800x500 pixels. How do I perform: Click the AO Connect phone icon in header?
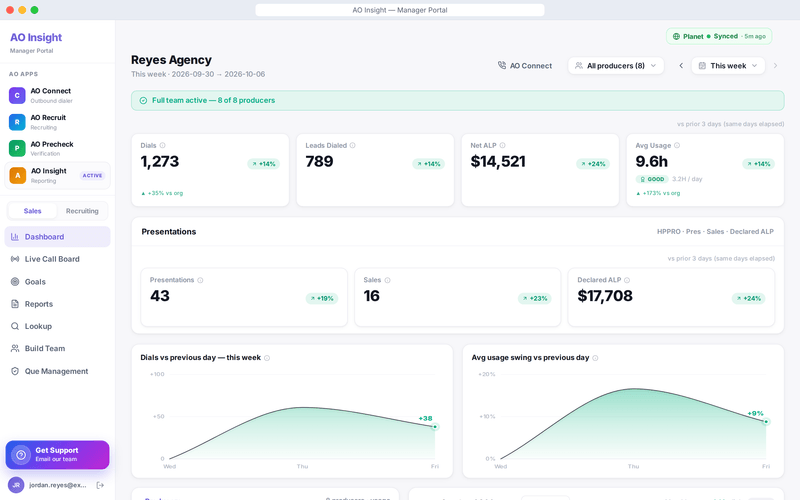pos(502,65)
